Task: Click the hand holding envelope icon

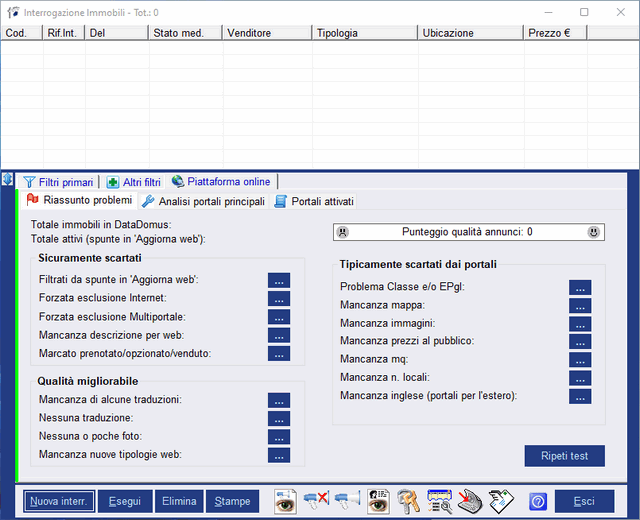Action: (x=501, y=501)
